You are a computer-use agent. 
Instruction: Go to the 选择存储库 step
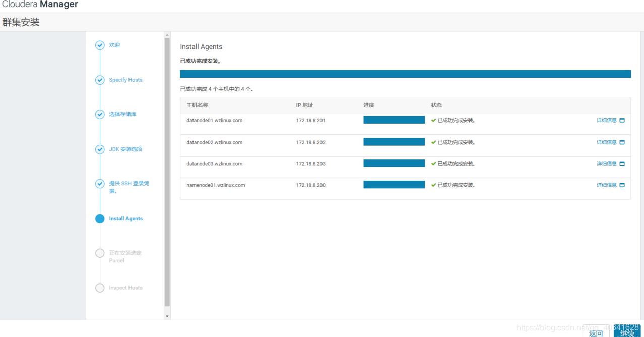pos(122,114)
